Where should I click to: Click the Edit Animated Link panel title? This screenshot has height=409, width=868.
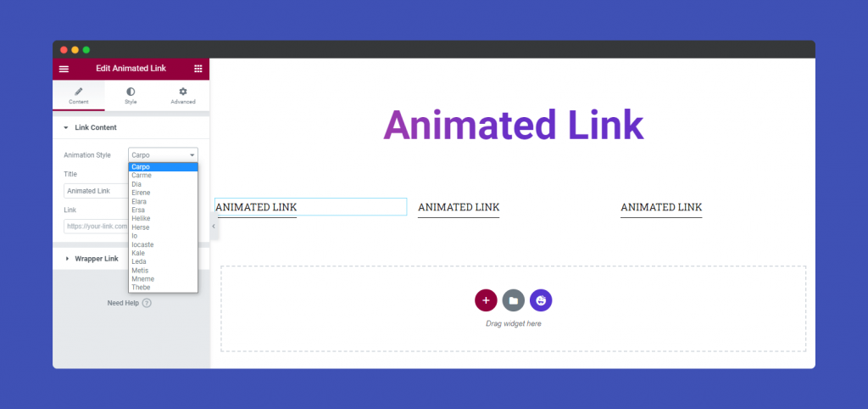[131, 68]
